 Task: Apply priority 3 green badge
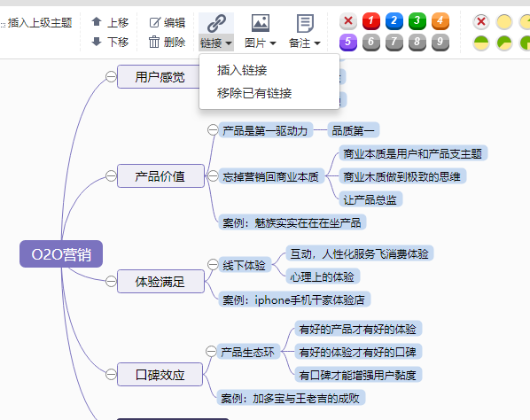click(417, 21)
